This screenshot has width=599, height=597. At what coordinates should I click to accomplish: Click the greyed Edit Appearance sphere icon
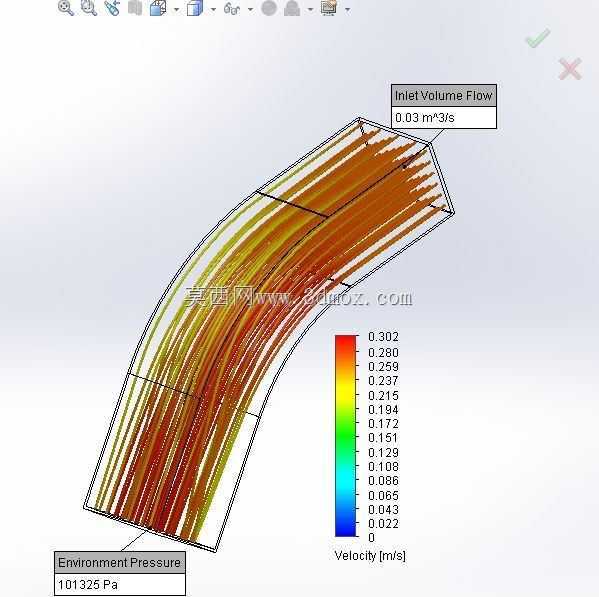269,8
